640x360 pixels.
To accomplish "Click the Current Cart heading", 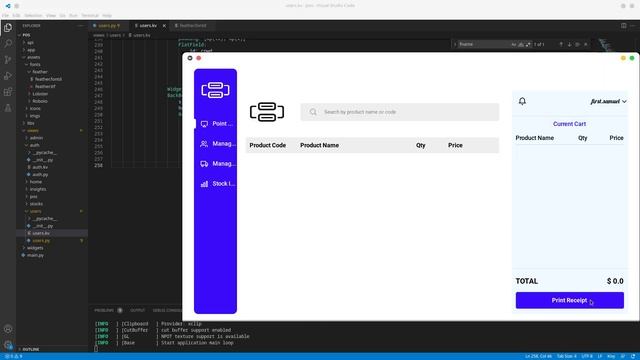I will click(569, 124).
